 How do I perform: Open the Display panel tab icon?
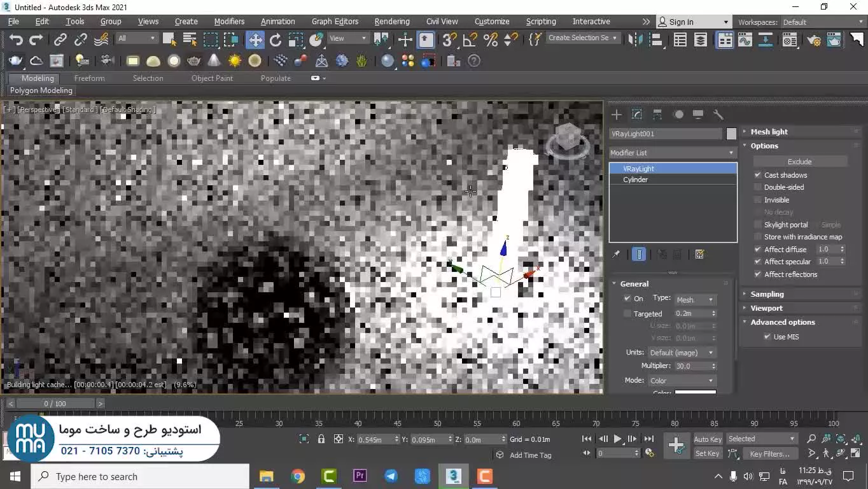tap(698, 115)
